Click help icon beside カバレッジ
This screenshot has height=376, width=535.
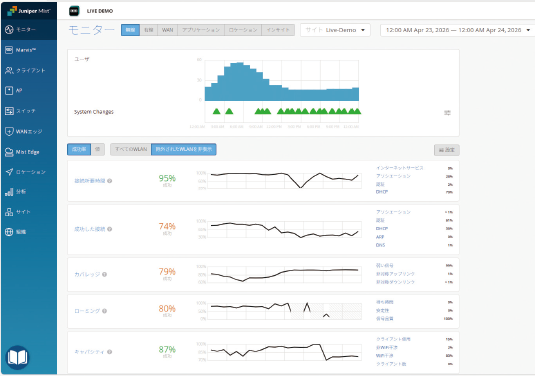pyautogui.click(x=104, y=274)
